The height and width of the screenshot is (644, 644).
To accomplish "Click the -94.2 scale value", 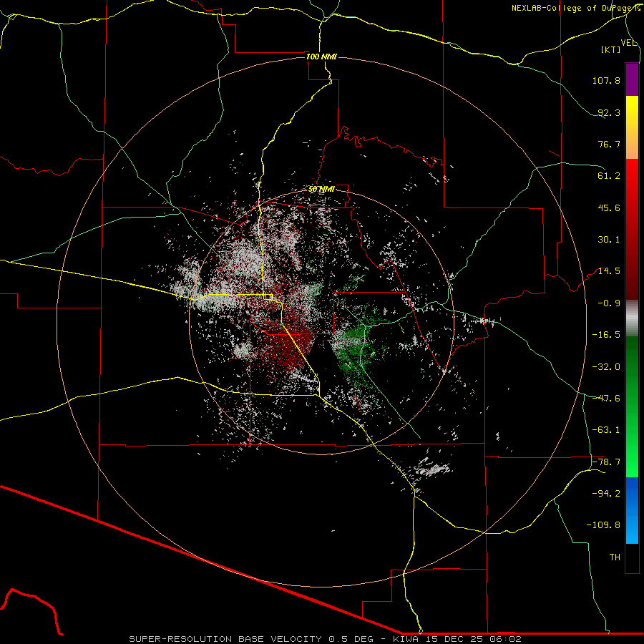I will pyautogui.click(x=606, y=494).
